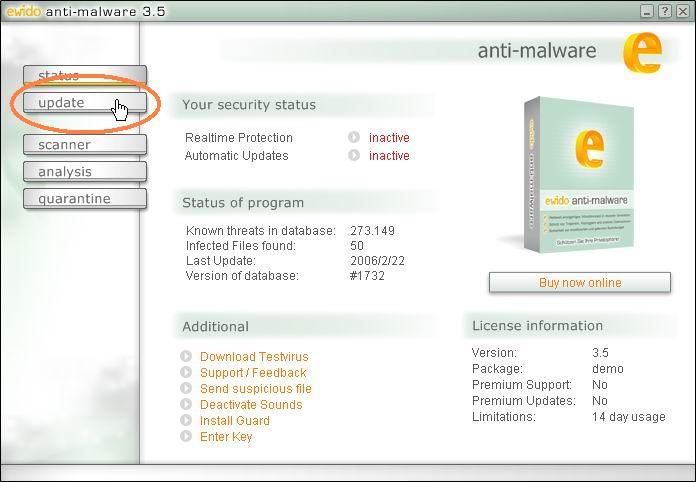Click the Buy now online button
Screen dimensions: 696x482
(580, 283)
